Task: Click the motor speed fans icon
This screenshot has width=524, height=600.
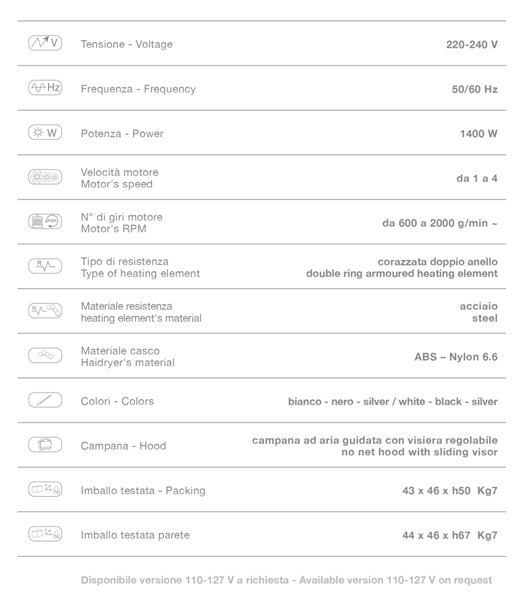Action: tap(45, 177)
